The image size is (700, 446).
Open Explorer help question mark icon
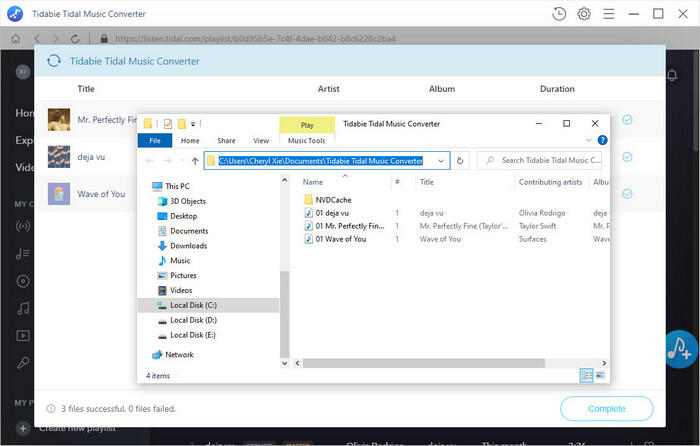coord(602,140)
